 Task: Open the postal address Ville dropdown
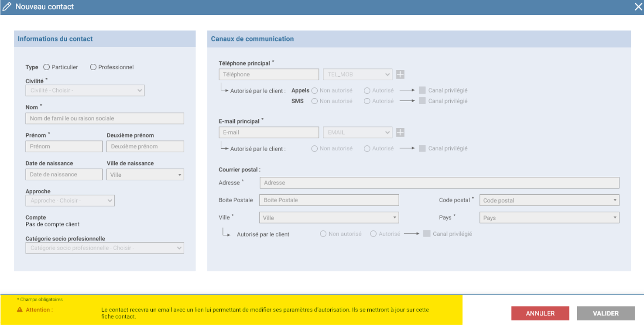(329, 217)
